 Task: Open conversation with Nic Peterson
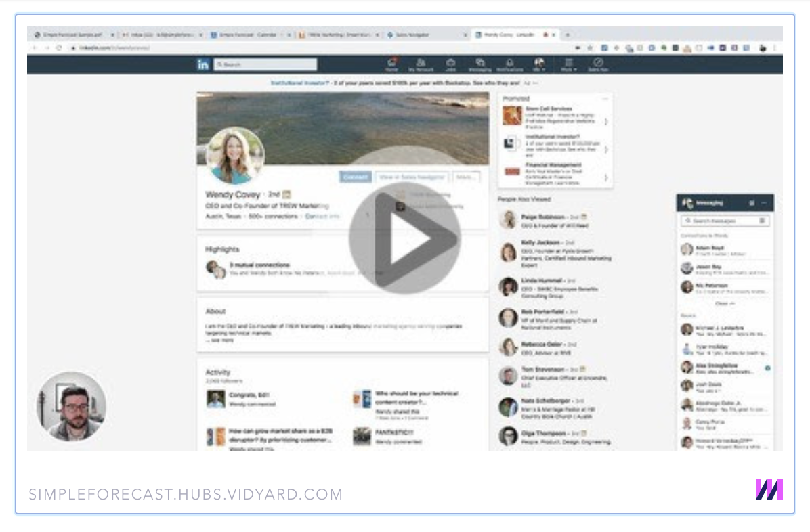point(725,288)
